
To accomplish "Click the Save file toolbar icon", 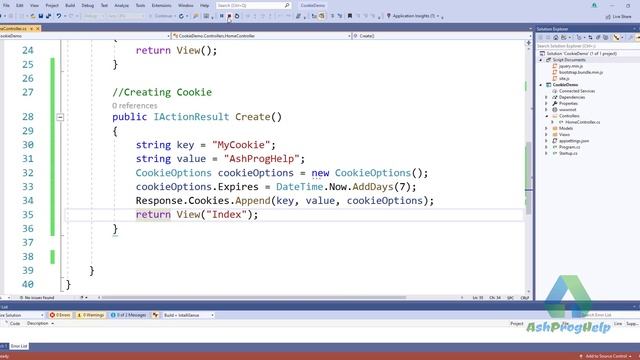I will (x=41, y=16).
